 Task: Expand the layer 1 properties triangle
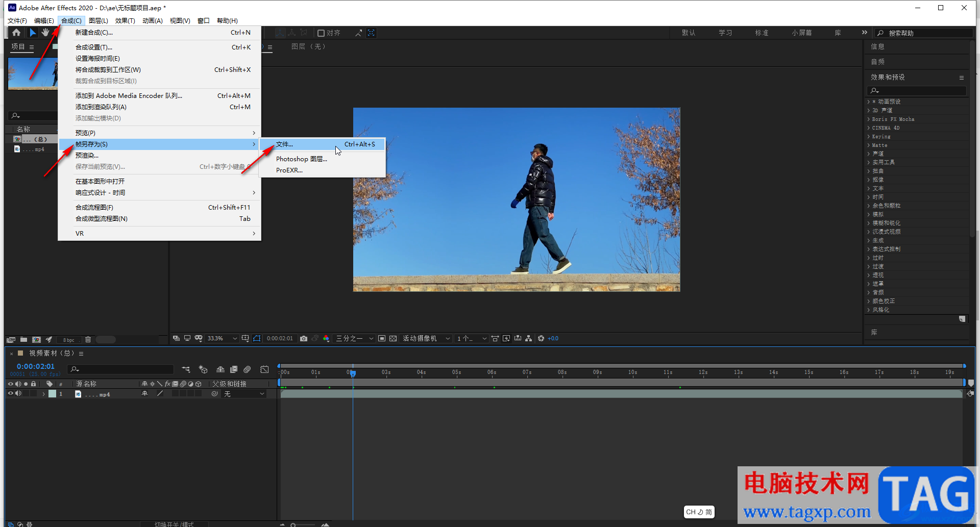coord(44,394)
